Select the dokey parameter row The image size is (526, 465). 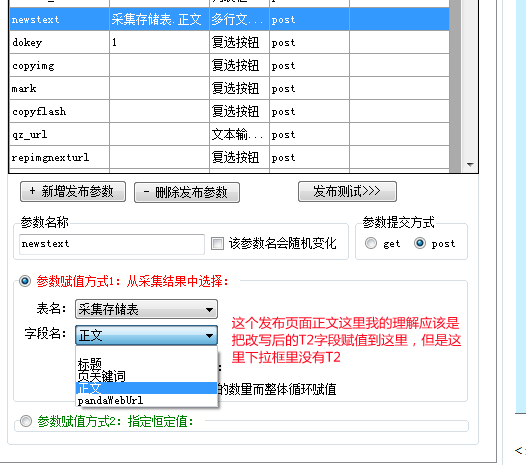(229, 42)
